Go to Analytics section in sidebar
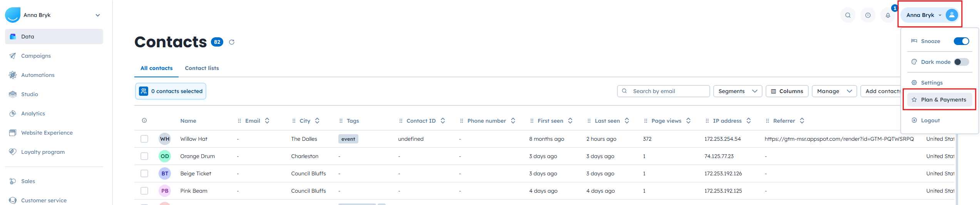The width and height of the screenshot is (980, 205). 33,113
